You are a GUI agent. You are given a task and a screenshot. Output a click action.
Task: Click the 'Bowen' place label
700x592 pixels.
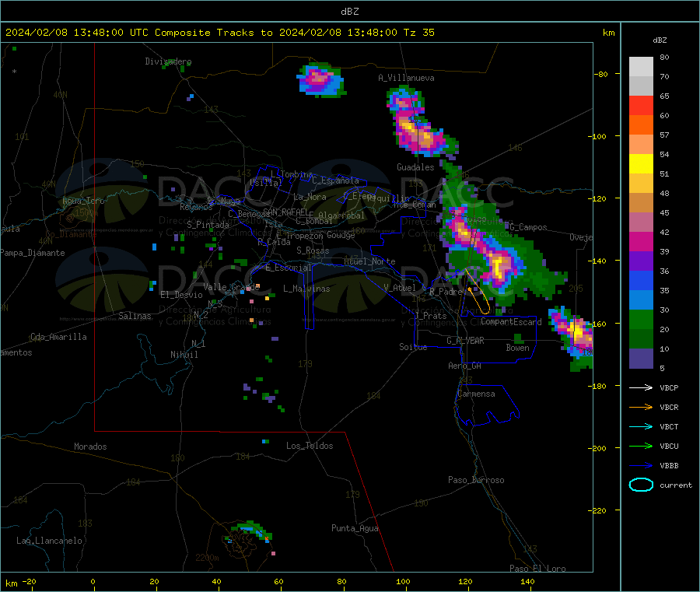click(x=517, y=348)
